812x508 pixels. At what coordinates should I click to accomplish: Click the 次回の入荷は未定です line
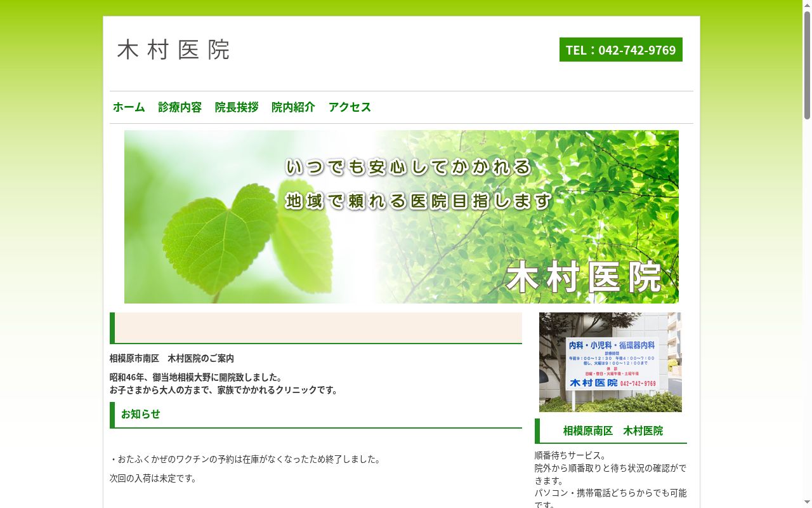click(154, 478)
